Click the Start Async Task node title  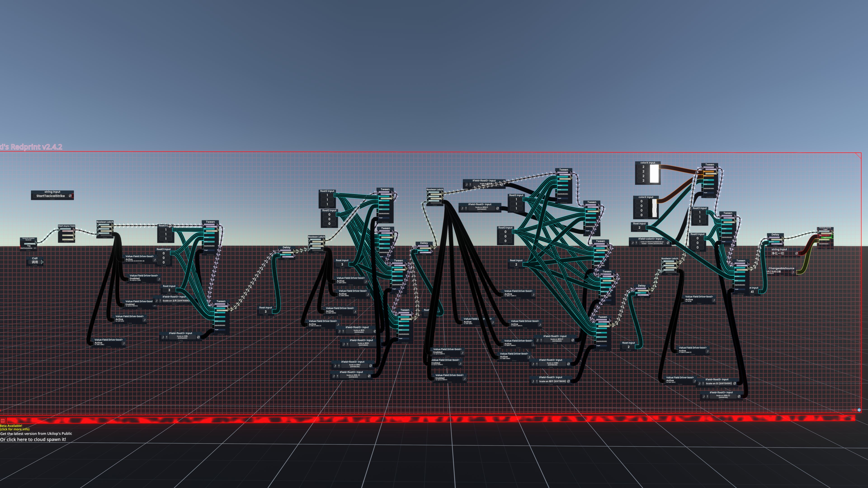tap(66, 226)
